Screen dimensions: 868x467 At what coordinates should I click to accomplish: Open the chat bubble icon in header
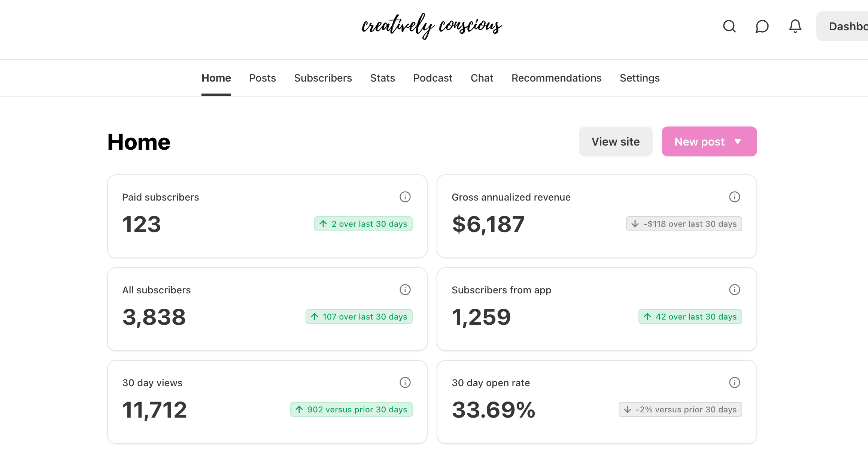point(762,26)
